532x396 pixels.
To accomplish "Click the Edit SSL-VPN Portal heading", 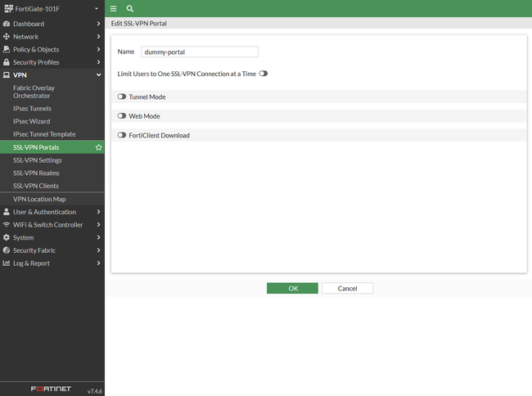I will 139,24.
